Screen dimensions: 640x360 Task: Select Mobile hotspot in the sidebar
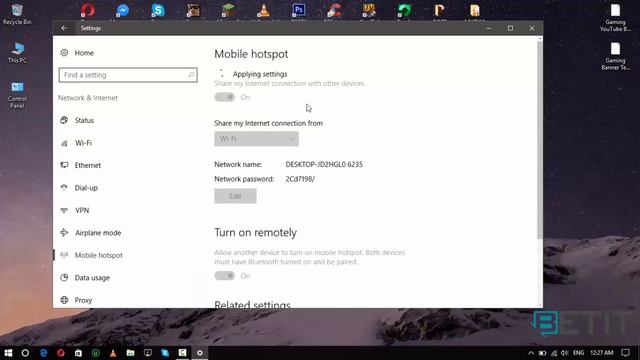(x=98, y=255)
